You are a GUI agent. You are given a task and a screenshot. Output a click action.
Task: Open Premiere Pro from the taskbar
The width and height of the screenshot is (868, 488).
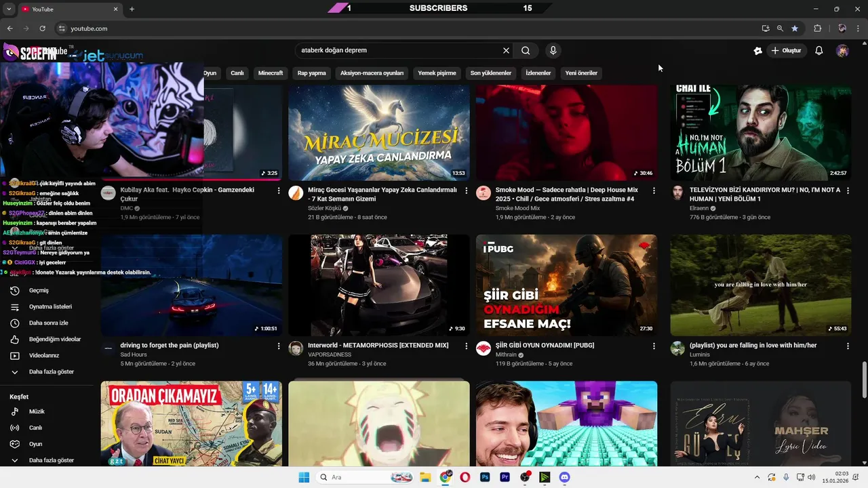pyautogui.click(x=505, y=477)
